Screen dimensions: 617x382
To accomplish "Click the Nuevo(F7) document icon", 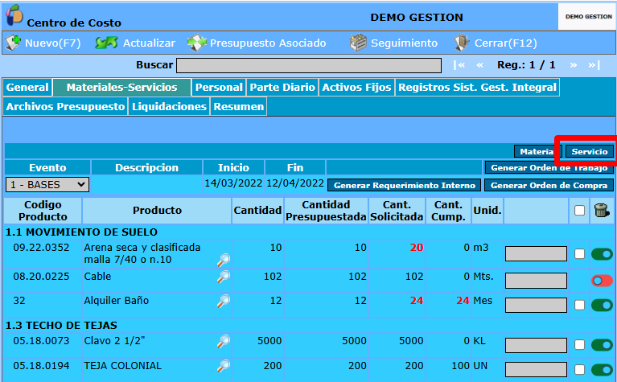I will point(13,42).
